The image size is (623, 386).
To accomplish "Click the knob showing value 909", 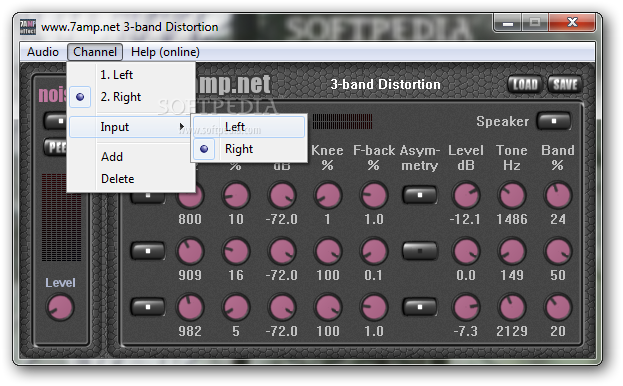I will (x=190, y=251).
